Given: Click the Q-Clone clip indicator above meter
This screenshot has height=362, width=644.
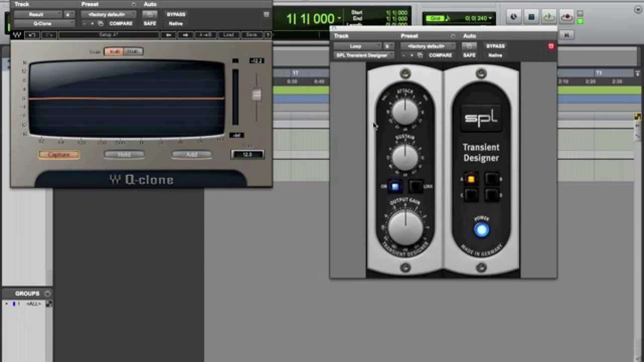Looking at the screenshot, I should (235, 61).
